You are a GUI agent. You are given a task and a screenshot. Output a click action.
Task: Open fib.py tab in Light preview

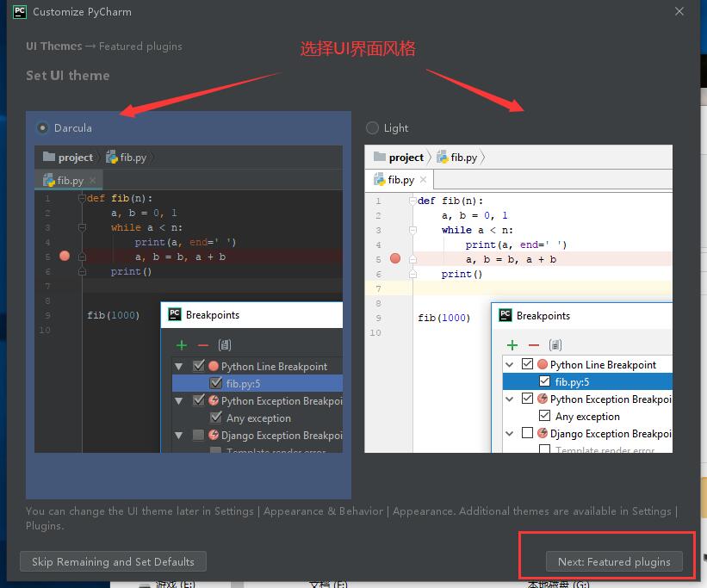coord(400,180)
